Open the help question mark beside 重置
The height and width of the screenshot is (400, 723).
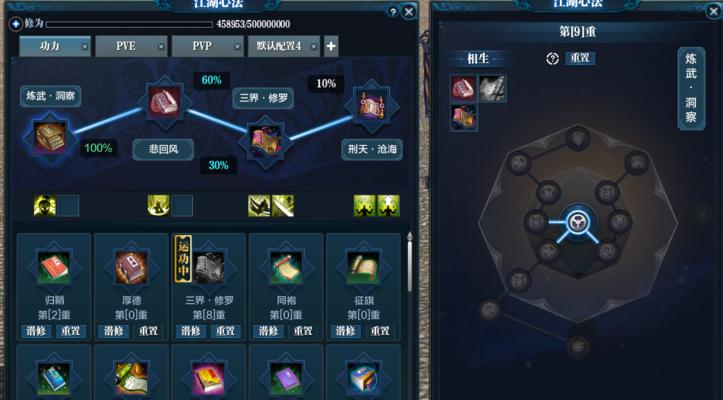click(x=552, y=59)
